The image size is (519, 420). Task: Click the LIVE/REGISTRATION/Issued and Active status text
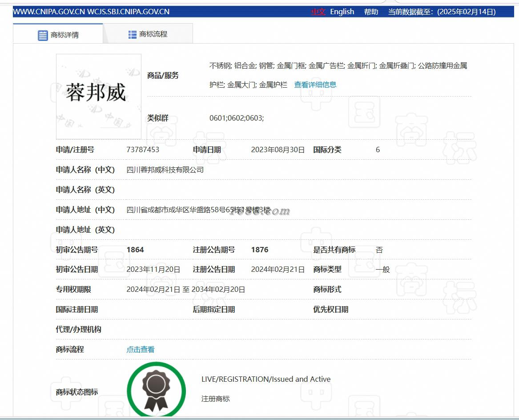266,379
